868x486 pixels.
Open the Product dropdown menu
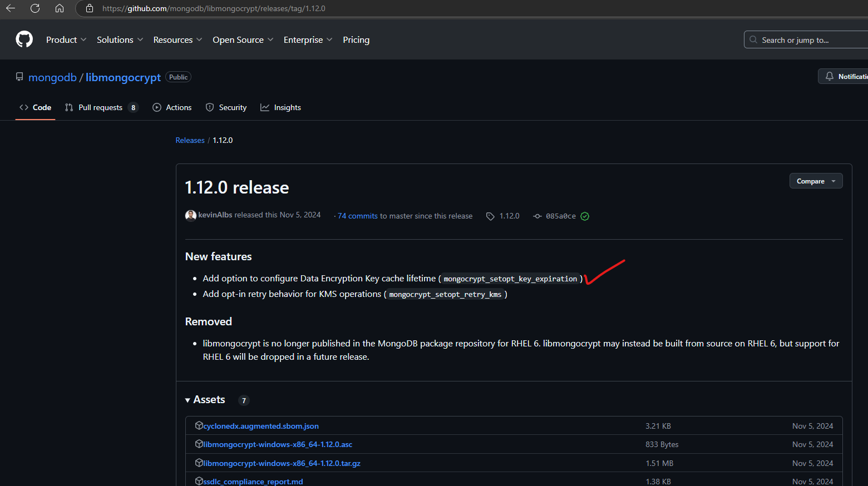66,39
